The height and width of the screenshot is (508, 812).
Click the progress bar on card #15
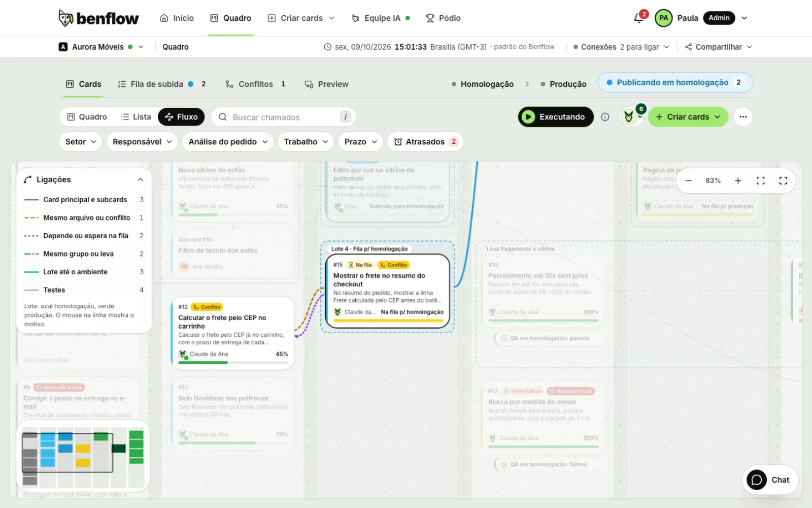click(389, 321)
